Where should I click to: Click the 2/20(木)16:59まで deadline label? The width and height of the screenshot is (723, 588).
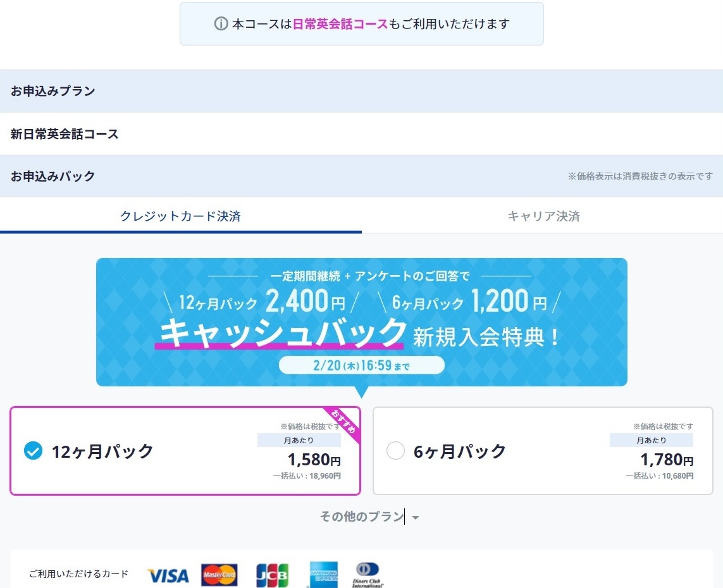[362, 365]
